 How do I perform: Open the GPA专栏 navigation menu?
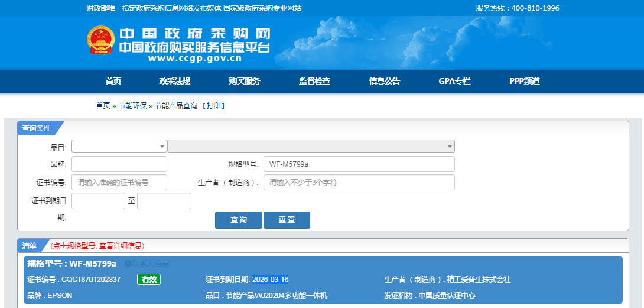pos(454,81)
